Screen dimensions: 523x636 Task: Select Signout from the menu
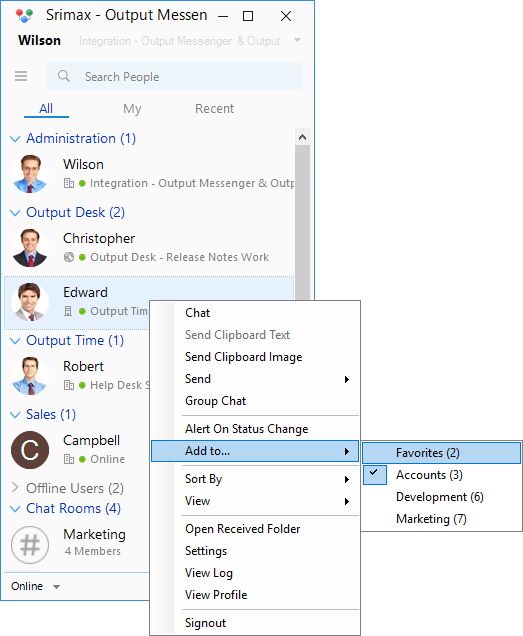click(x=255, y=623)
